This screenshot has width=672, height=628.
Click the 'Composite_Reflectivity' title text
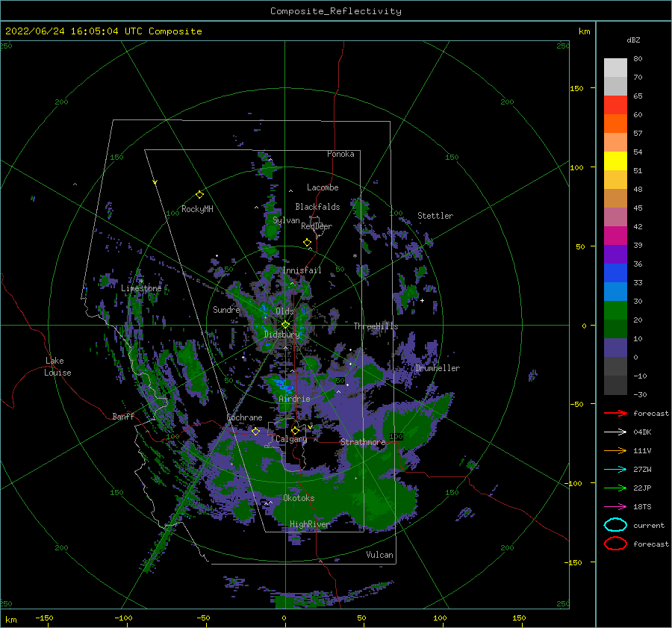(x=336, y=11)
